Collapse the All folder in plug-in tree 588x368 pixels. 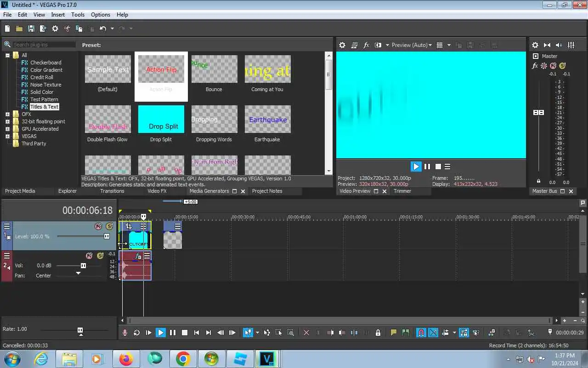coord(7,55)
